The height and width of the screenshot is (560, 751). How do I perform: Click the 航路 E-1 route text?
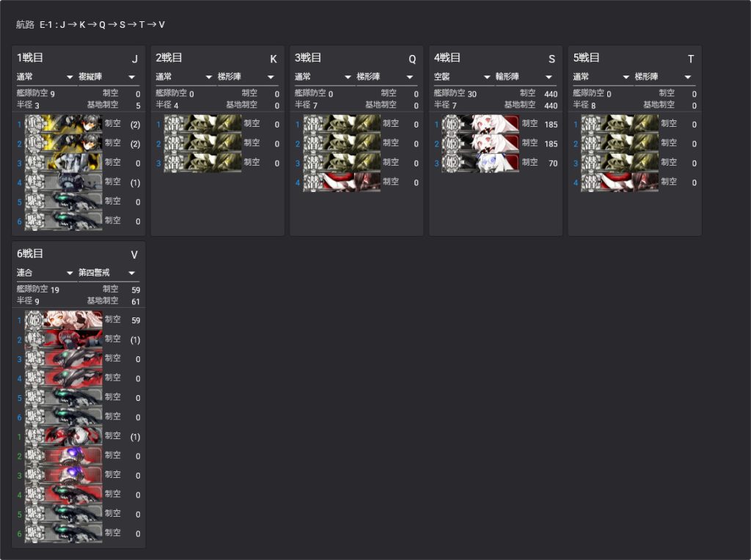point(90,25)
